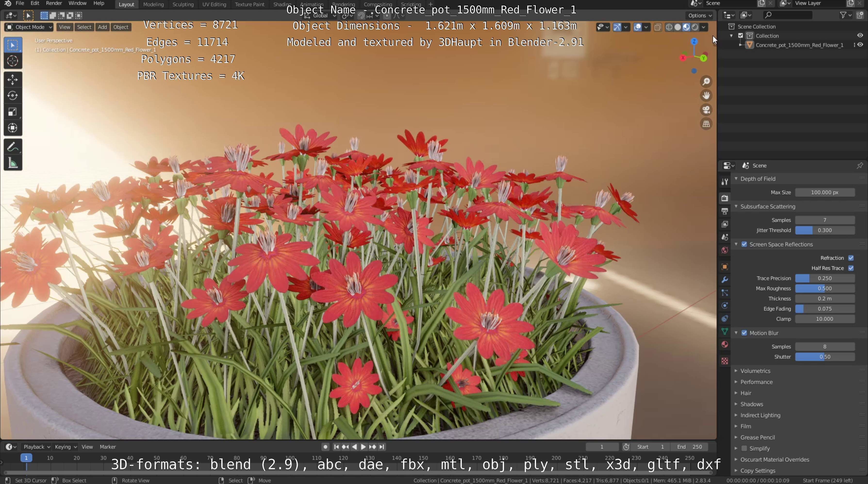Open the View Layer properties tab
The height and width of the screenshot is (484, 868).
point(725,224)
